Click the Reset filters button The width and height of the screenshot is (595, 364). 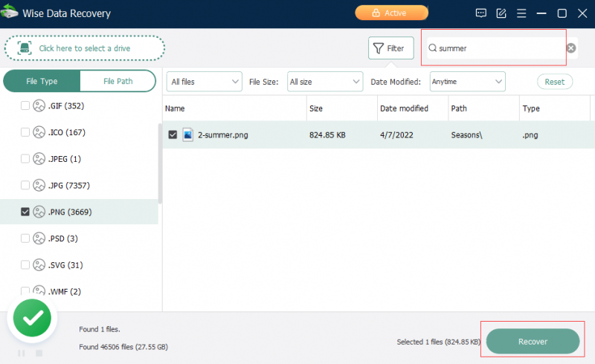pyautogui.click(x=554, y=82)
